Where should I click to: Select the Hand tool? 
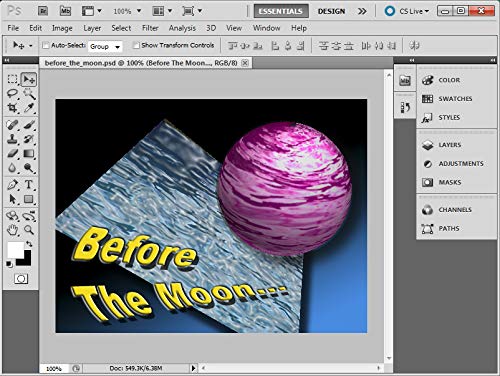12,230
